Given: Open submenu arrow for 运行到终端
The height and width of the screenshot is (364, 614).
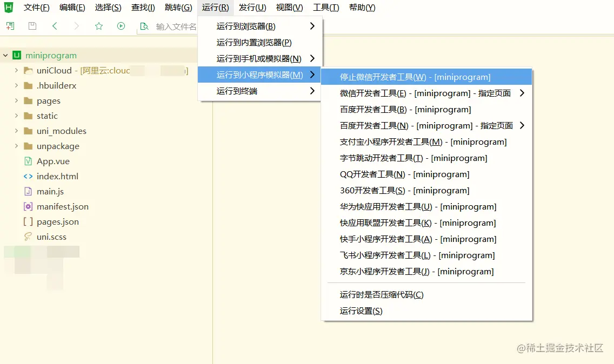Looking at the screenshot, I should point(312,91).
